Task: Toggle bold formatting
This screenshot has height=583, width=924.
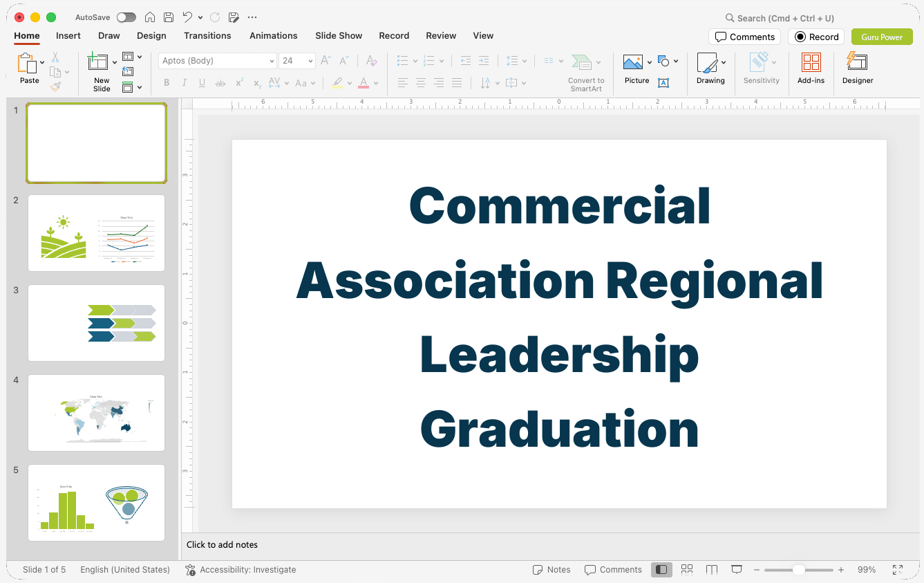Action: click(167, 83)
